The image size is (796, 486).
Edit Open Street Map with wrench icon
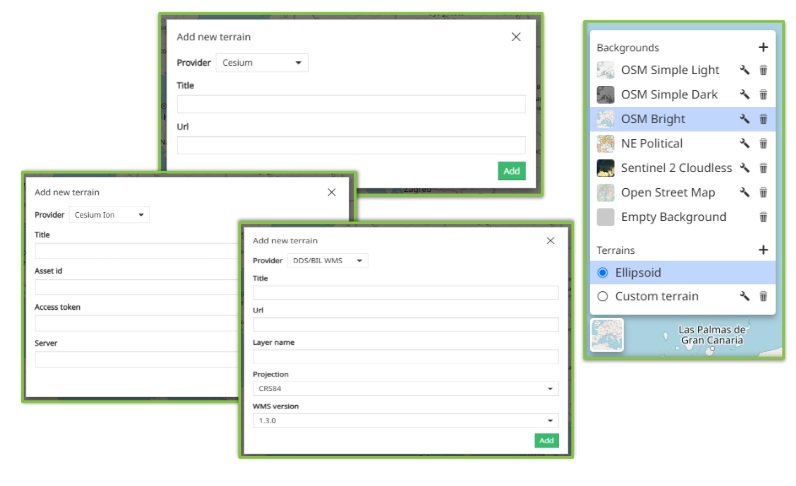click(x=744, y=192)
